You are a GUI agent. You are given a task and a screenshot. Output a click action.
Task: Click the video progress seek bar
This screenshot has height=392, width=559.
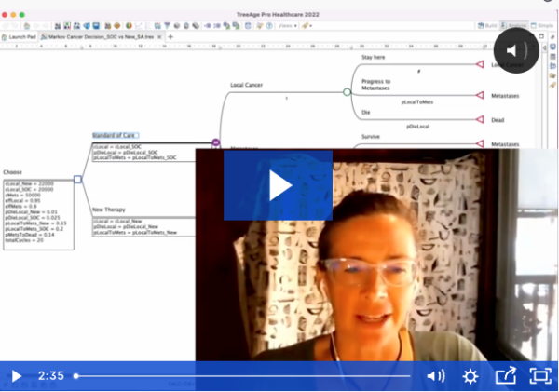point(242,376)
